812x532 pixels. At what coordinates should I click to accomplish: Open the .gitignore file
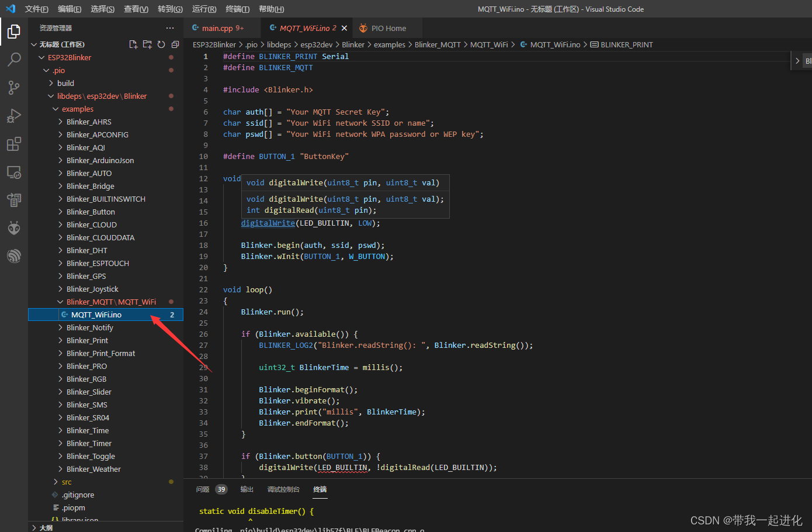pyautogui.click(x=106, y=495)
